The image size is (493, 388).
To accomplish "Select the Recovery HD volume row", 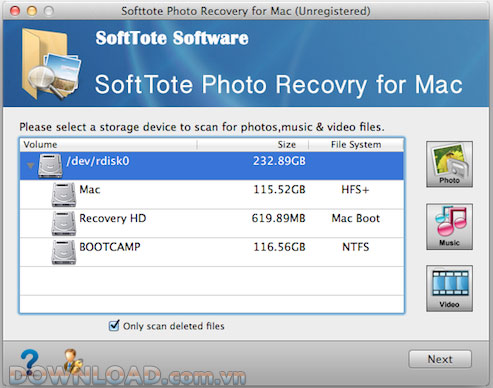I will [x=212, y=223].
